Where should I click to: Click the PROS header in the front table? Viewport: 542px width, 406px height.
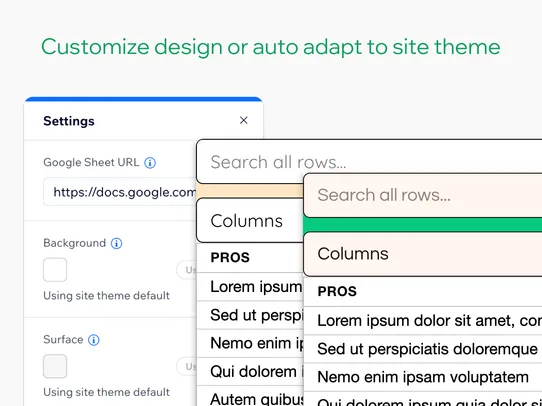[337, 291]
